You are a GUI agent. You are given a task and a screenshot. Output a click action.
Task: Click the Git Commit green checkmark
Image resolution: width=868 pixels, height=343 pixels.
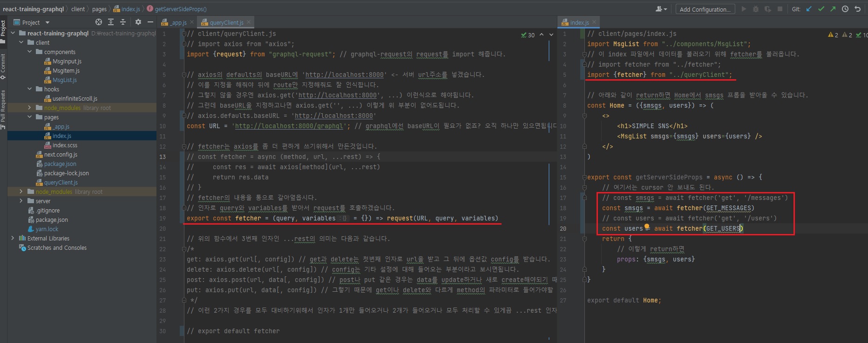[x=821, y=9]
